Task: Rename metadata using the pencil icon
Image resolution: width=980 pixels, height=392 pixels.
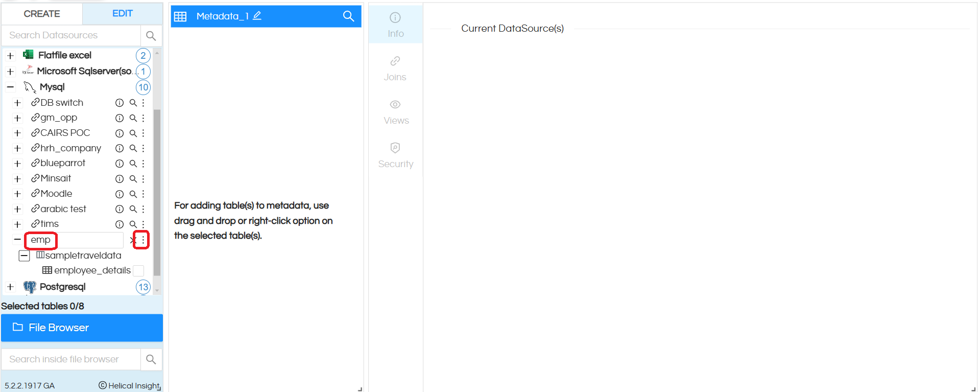Action: pos(257,16)
